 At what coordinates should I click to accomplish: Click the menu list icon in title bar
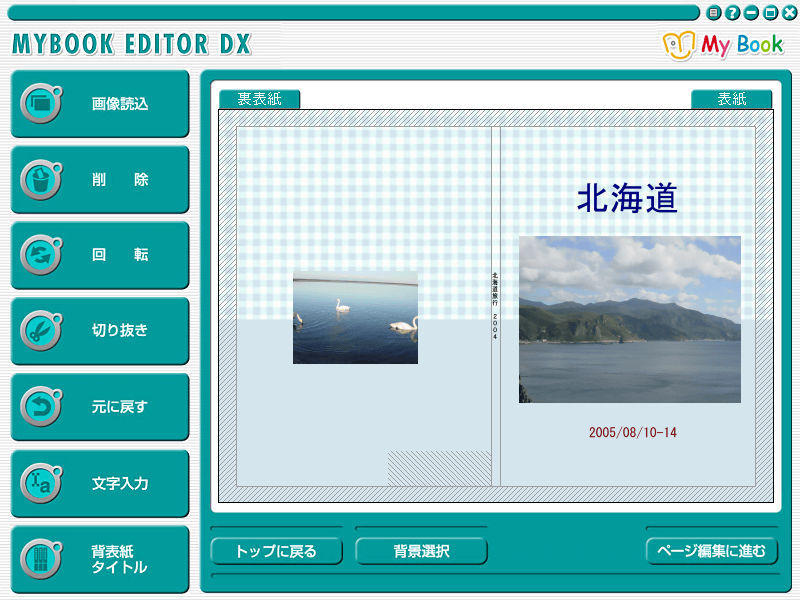click(714, 13)
